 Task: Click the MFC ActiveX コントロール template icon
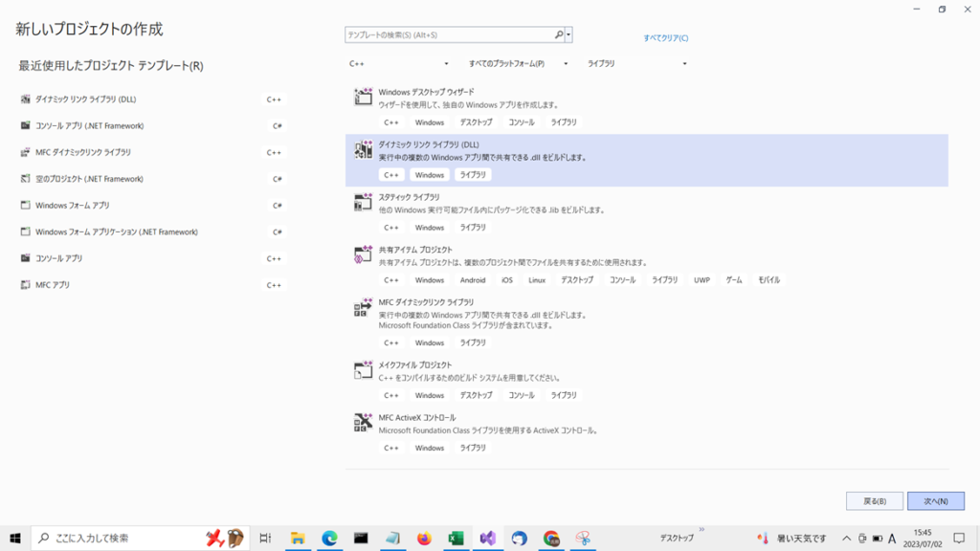(x=363, y=423)
